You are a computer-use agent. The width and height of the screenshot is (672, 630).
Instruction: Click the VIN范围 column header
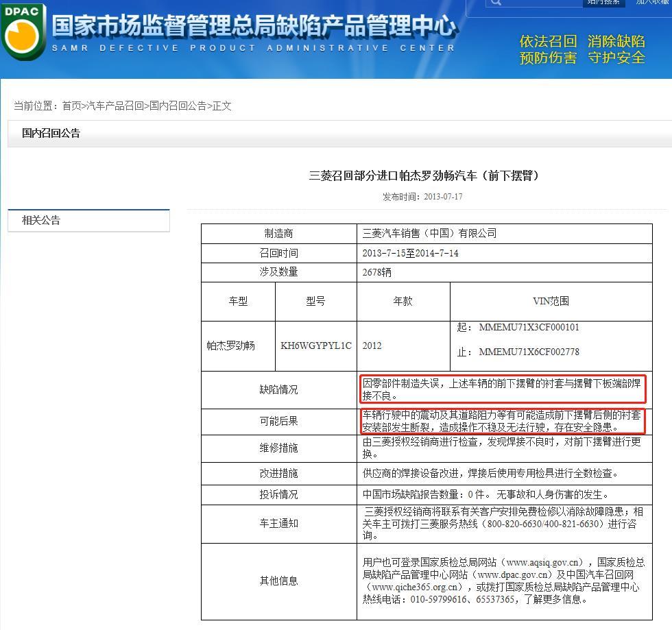(551, 301)
